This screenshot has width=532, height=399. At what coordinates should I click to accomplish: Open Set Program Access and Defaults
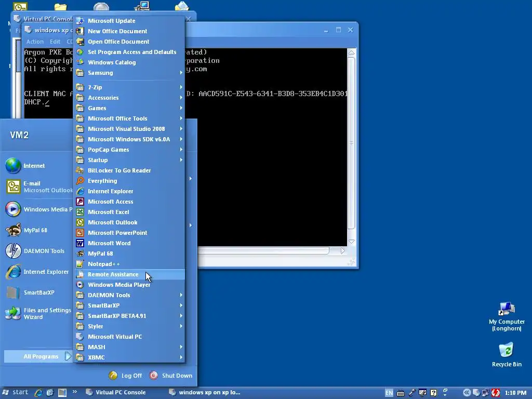129,52
